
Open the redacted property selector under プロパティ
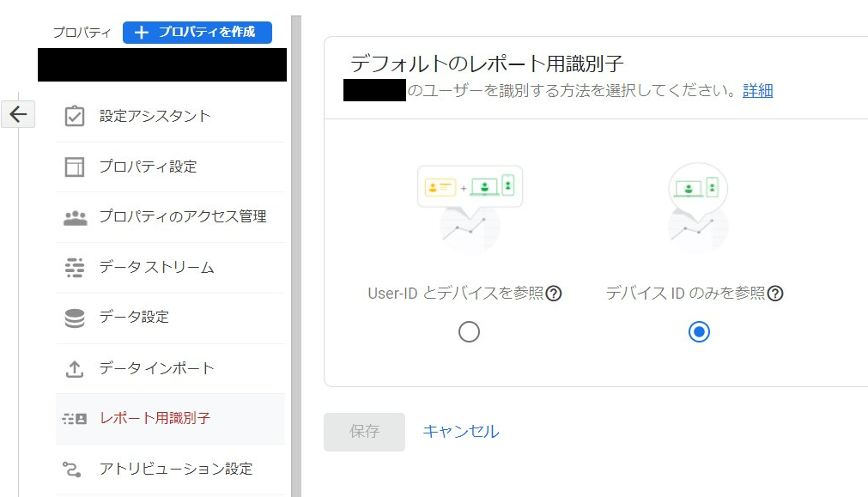coord(162,65)
